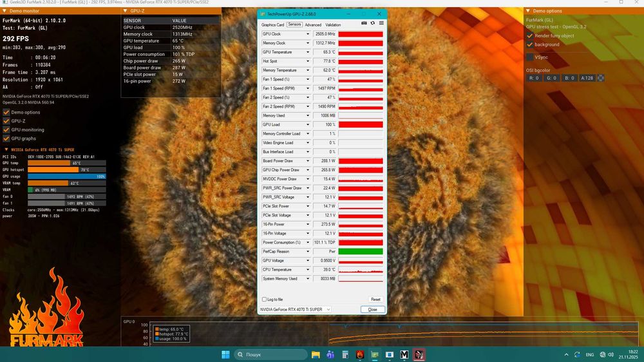
Task: Open the M-logo taskbar app
Action: 404,355
